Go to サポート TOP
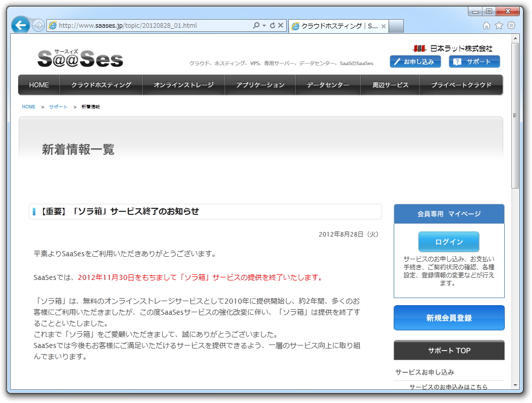 tap(449, 350)
